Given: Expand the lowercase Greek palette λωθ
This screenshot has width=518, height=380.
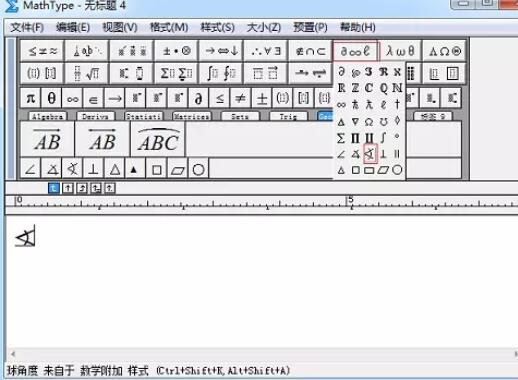Looking at the screenshot, I should [400, 51].
